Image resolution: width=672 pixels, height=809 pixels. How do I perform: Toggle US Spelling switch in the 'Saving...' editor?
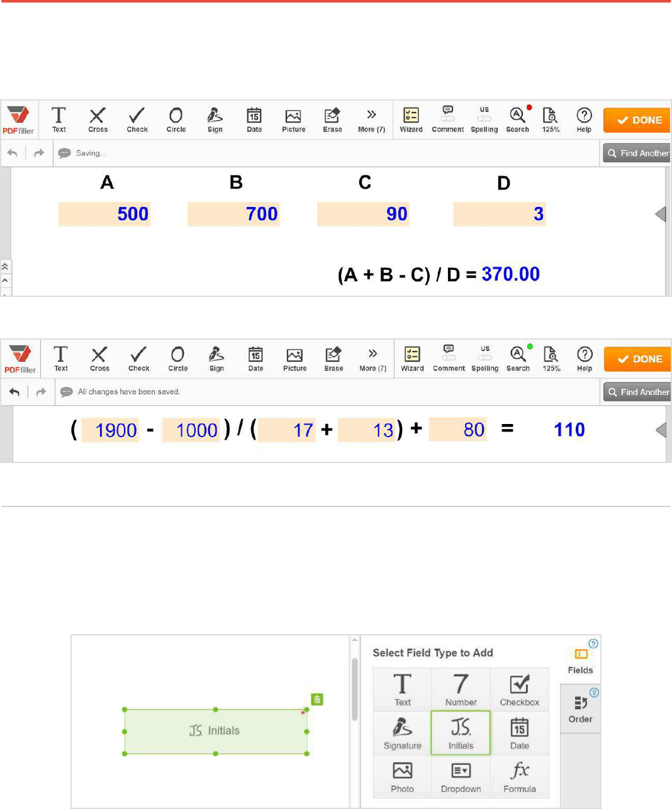pyautogui.click(x=484, y=119)
